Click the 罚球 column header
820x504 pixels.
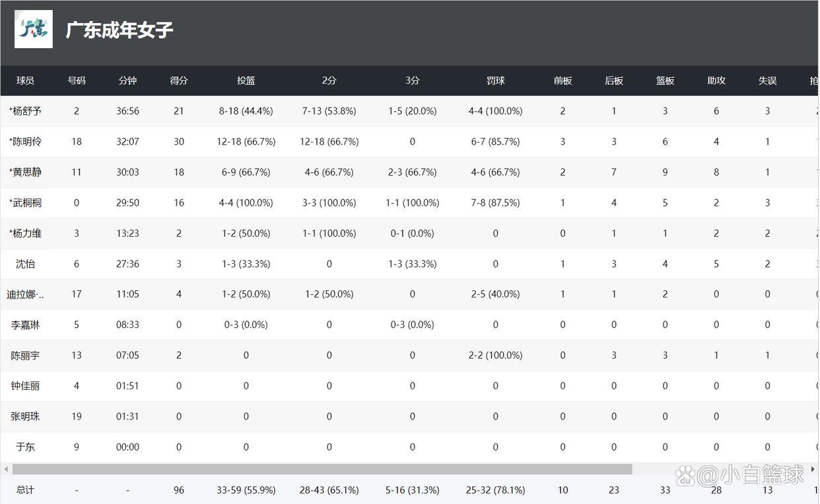(496, 80)
